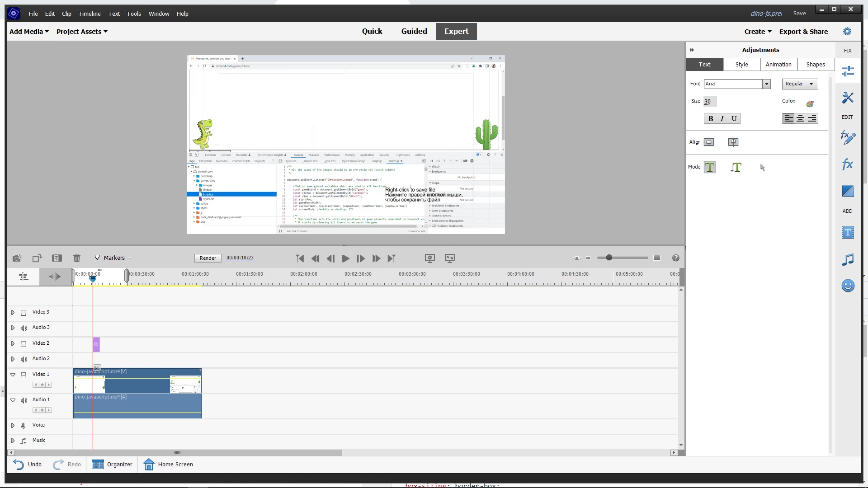This screenshot has height=488, width=868.
Task: Open the Tools wrench icon panel
Action: click(848, 98)
